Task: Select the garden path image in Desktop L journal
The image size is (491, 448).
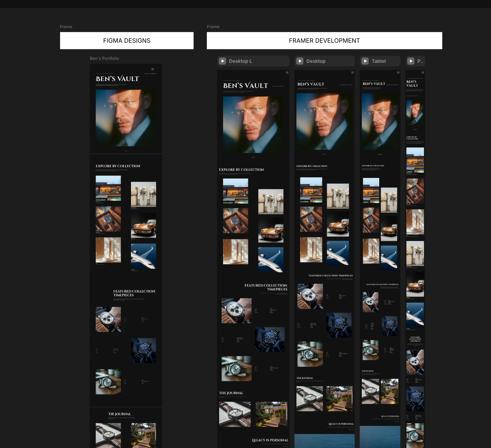Action: click(x=272, y=414)
